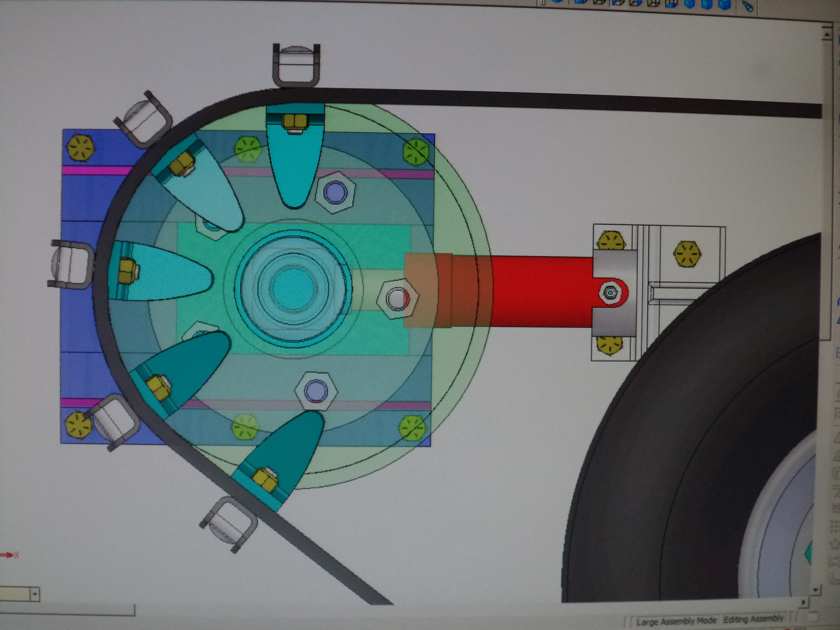
Task: Click the Large Assembly Mode status label
Action: [x=676, y=621]
